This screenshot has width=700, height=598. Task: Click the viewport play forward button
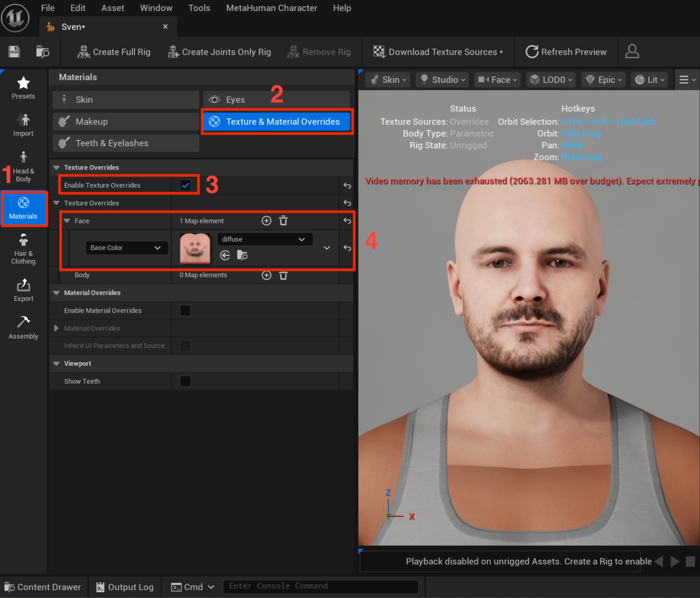click(x=675, y=561)
